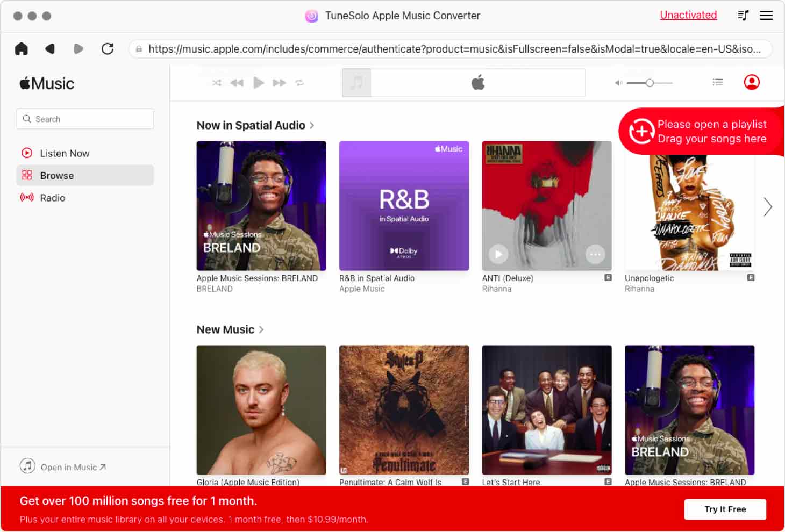The image size is (785, 532).
Task: Open BRELAND sessions cover in New Music
Action: pos(689,410)
